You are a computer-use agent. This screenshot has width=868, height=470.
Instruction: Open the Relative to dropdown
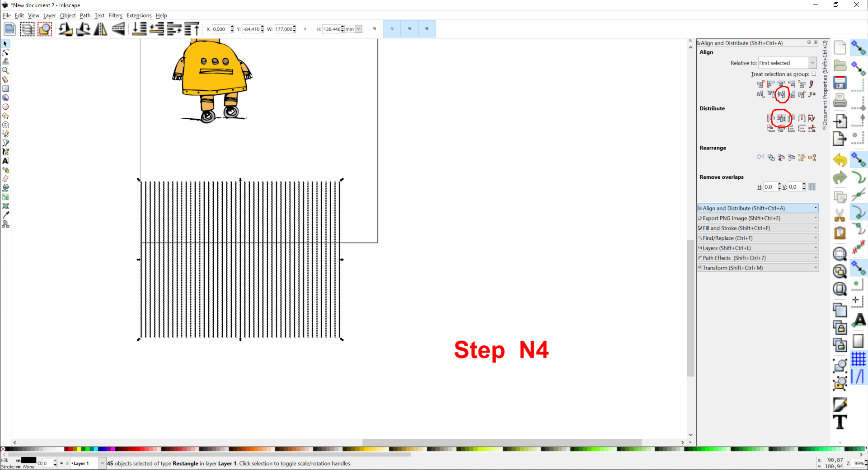(788, 63)
